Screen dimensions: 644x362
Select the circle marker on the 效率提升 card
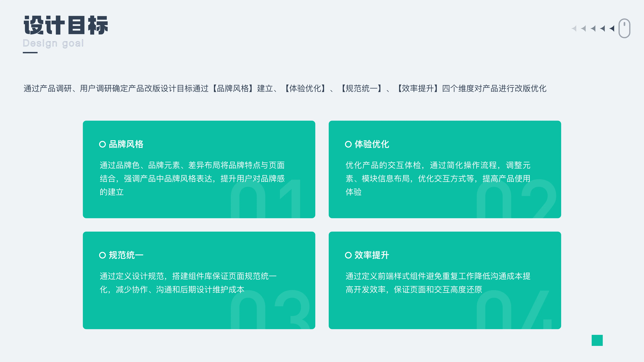(x=348, y=255)
